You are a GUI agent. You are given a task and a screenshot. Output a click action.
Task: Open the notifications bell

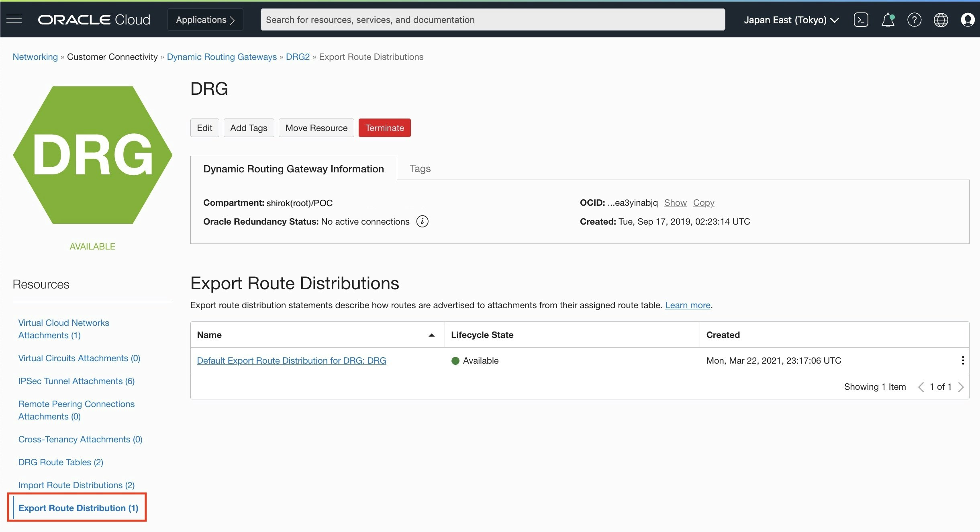[x=888, y=20]
